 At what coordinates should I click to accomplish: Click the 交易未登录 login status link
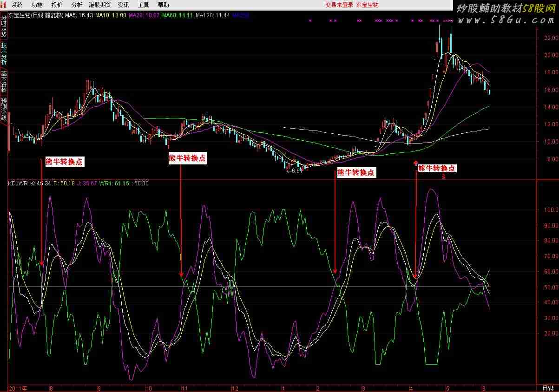339,5
